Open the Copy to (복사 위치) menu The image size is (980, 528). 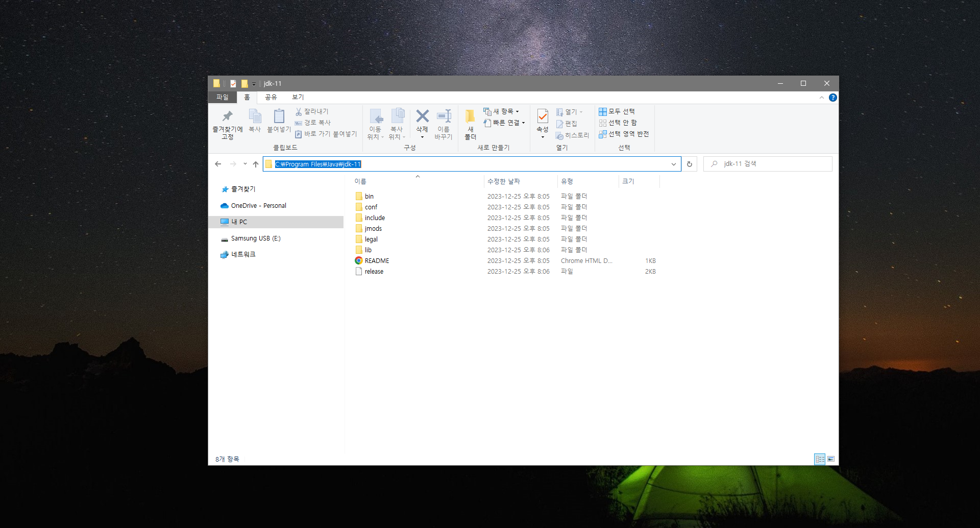(x=397, y=124)
